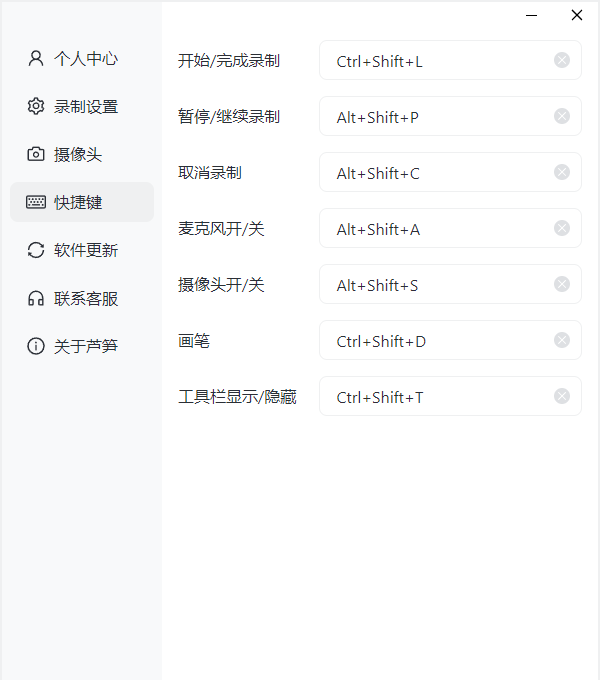
Task: Click the 联系客服 headset icon
Action: 36,298
